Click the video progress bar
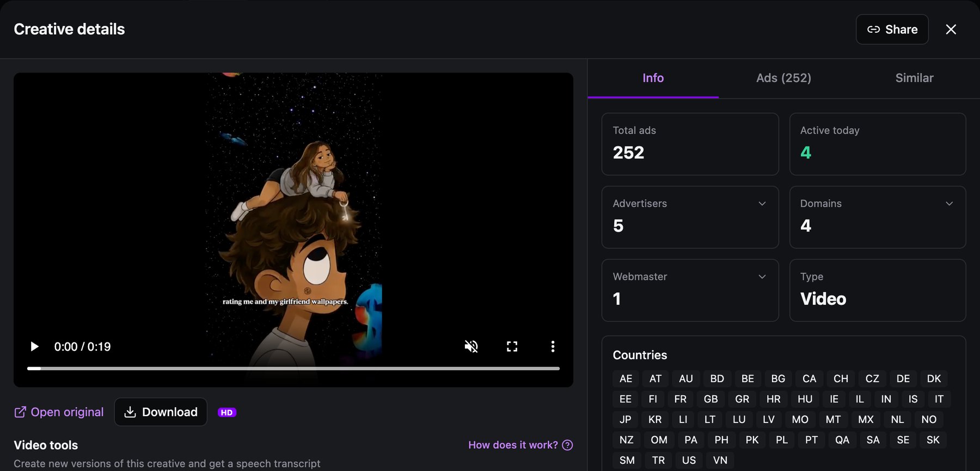Screen dimensions: 980x471 [x=293, y=369]
